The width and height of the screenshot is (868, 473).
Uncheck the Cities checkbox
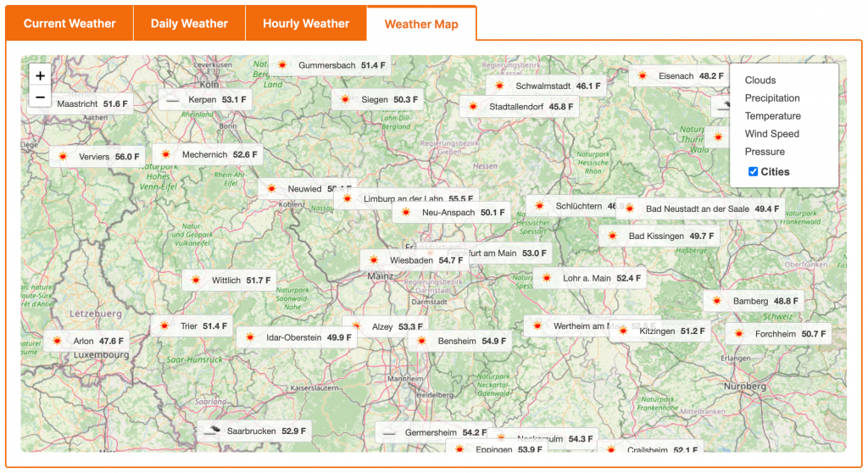(754, 172)
